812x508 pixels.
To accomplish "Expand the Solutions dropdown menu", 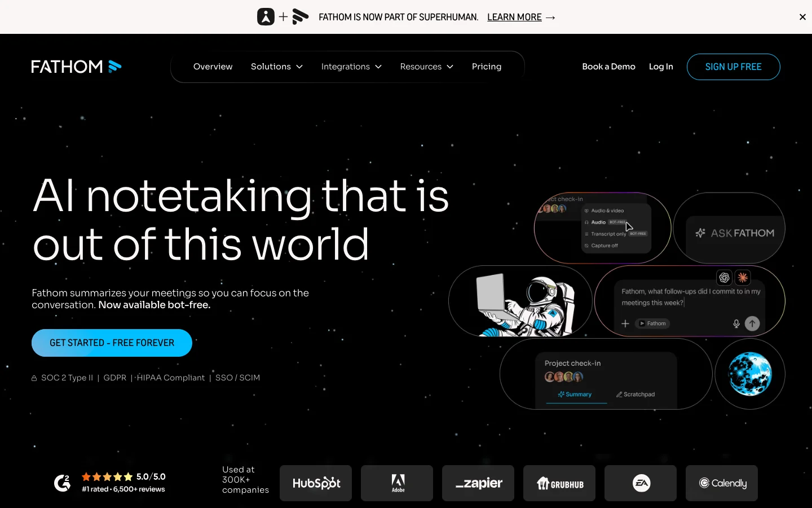I will click(277, 67).
